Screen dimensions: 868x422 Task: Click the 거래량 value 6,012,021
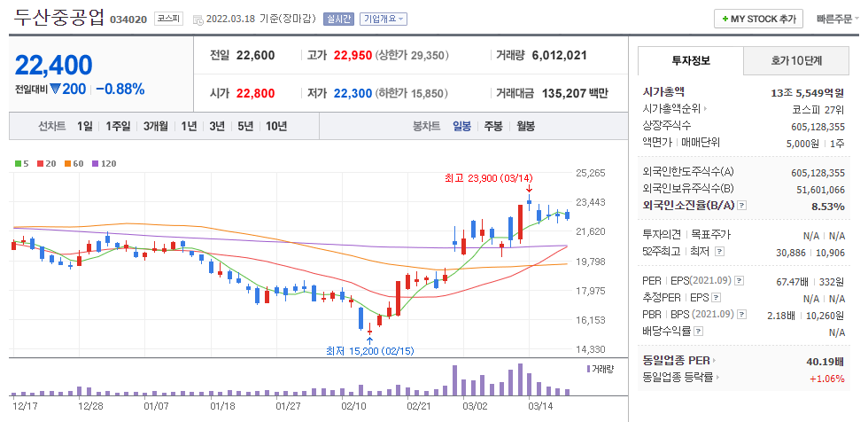click(x=559, y=55)
